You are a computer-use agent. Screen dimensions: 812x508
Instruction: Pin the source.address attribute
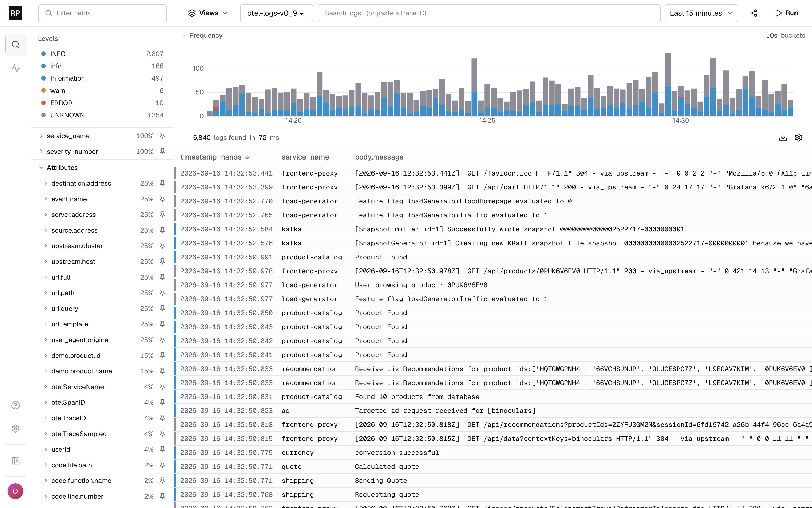pyautogui.click(x=162, y=230)
